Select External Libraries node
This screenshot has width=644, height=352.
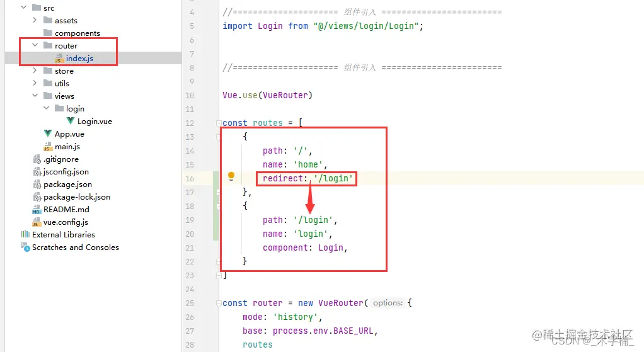64,235
